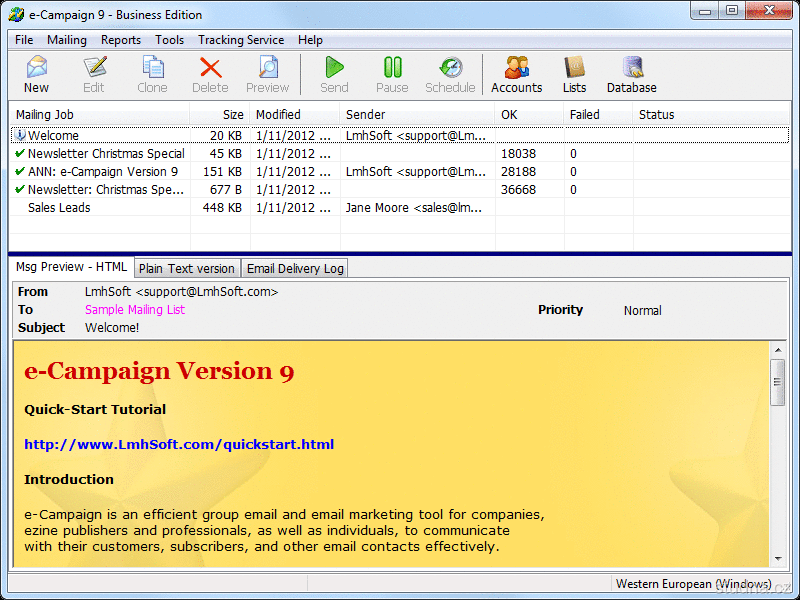Click green check beside Newsletter Christmas Special

tap(20, 153)
